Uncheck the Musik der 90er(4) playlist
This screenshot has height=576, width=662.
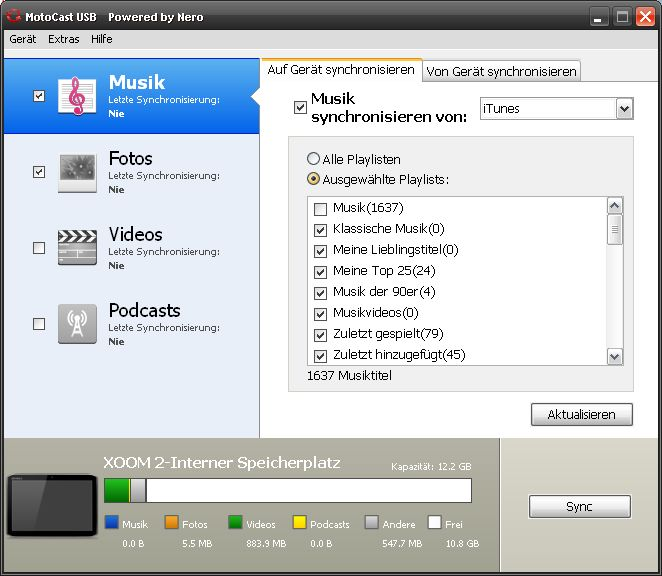[320, 293]
